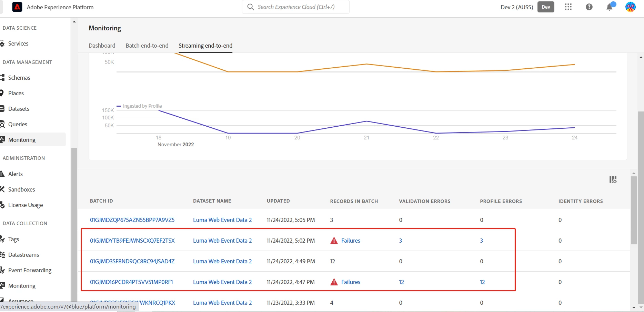Click the Event Forwarding icon in sidebar
The width and height of the screenshot is (644, 312).
coord(2,270)
